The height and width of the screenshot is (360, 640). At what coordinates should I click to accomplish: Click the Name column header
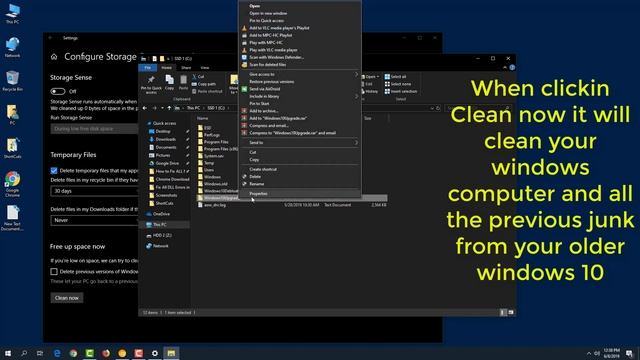(203, 118)
